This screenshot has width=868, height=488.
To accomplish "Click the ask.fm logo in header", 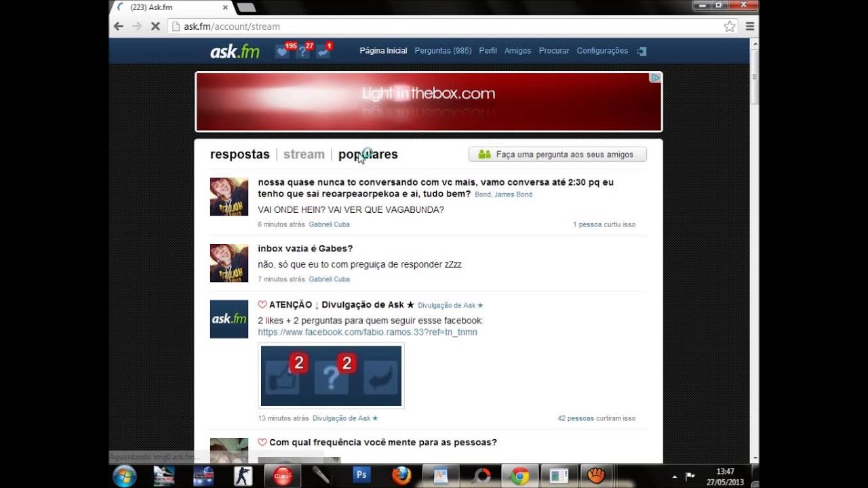I will coord(235,51).
